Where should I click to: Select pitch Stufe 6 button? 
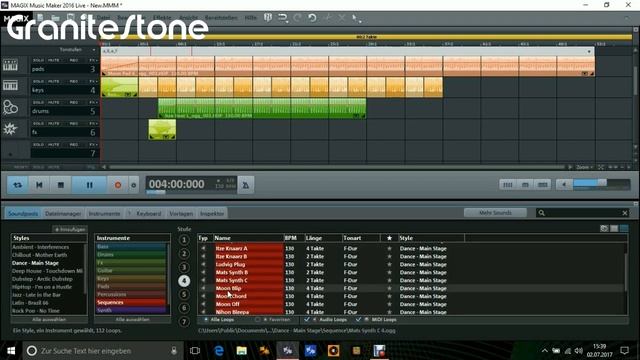(184, 308)
